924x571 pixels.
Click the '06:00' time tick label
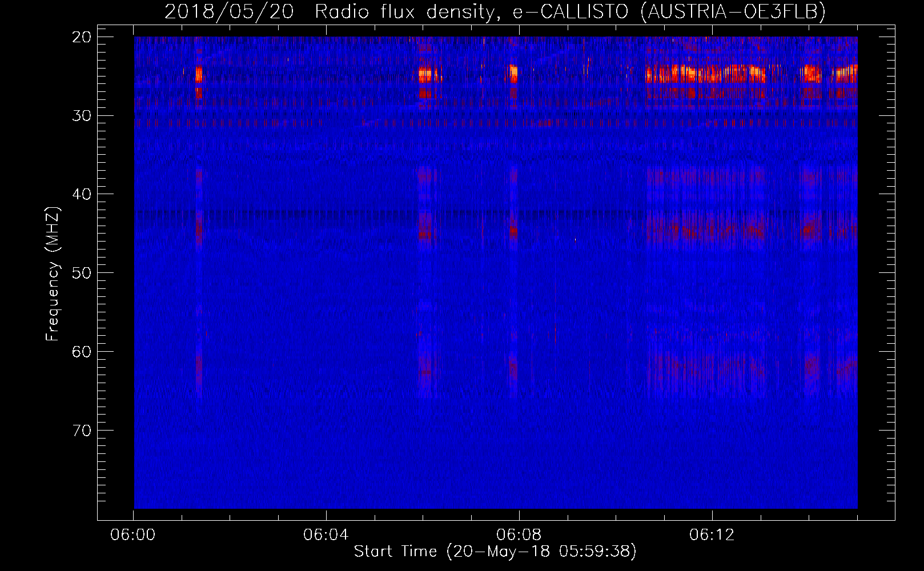(133, 535)
